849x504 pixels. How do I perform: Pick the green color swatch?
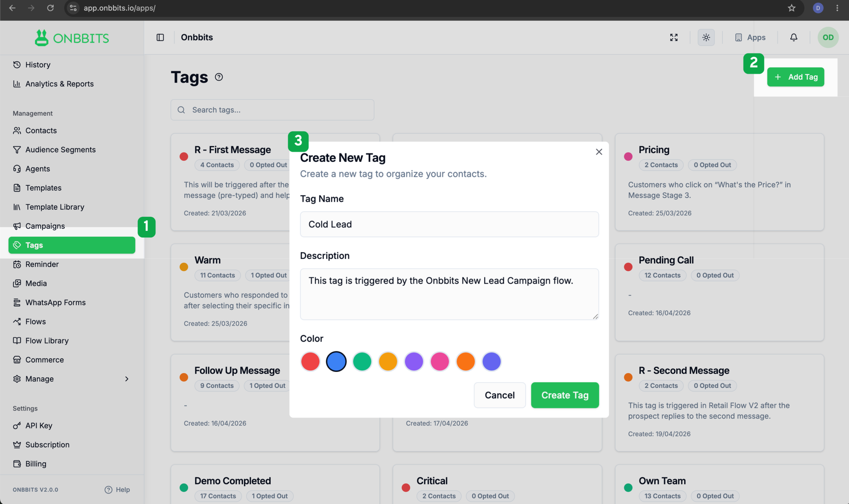click(362, 361)
